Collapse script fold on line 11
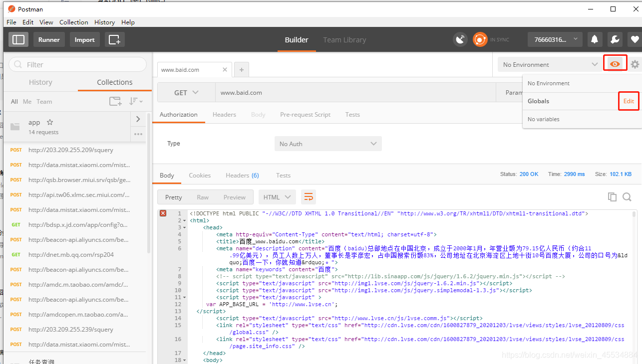 click(184, 297)
